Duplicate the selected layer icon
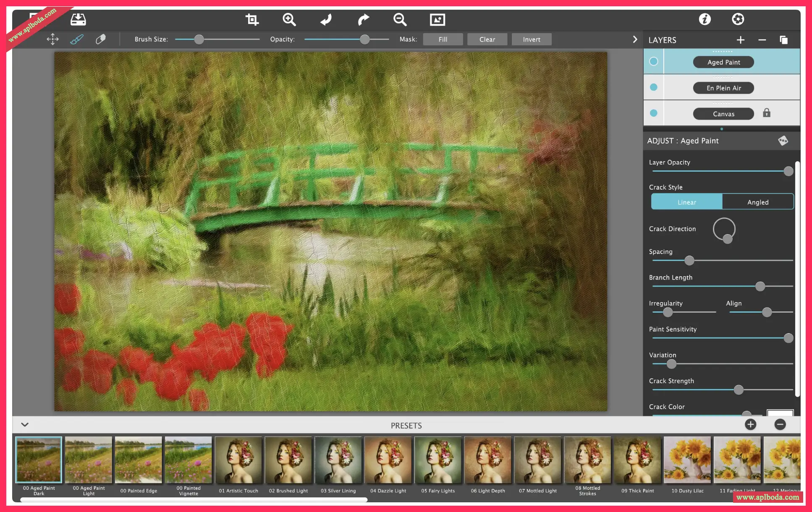Screen dimensions: 812x512 point(783,40)
